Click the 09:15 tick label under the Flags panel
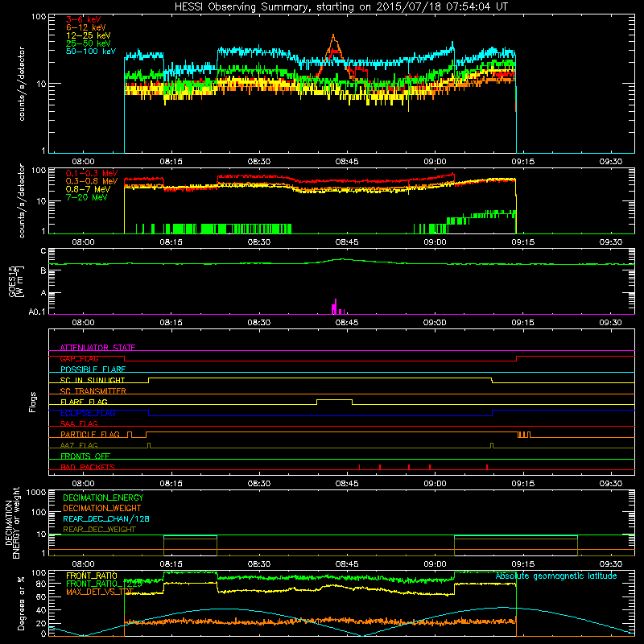Viewport: 644px width, 644px height. click(522, 484)
